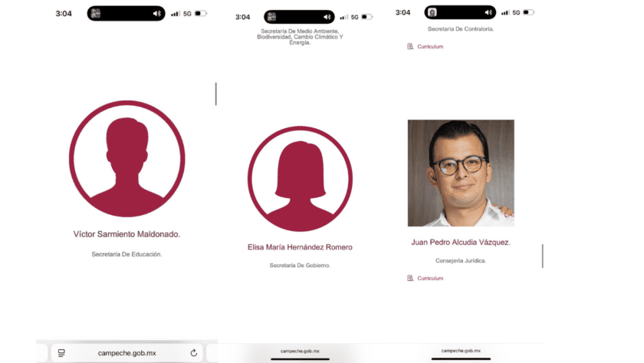Tap the female silhouette avatar of Elisa María
Image resolution: width=644 pixels, height=363 pixels.
300,178
